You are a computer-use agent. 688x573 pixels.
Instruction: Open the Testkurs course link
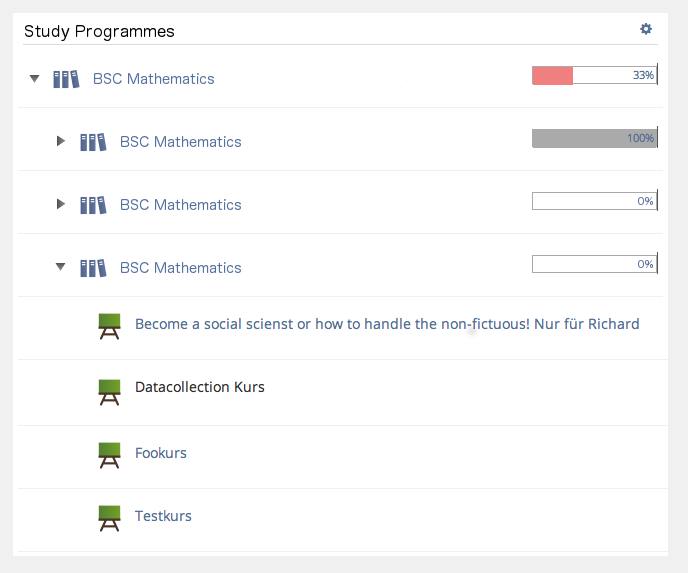click(163, 516)
